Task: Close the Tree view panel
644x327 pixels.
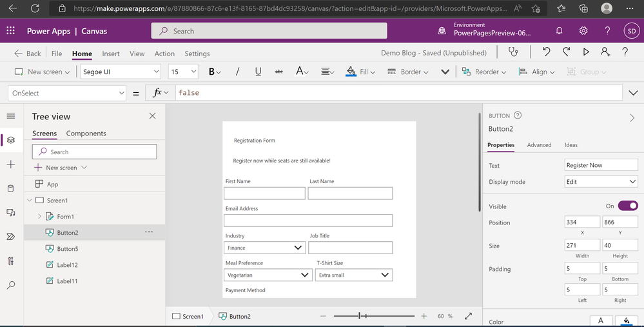Action: [x=152, y=116]
